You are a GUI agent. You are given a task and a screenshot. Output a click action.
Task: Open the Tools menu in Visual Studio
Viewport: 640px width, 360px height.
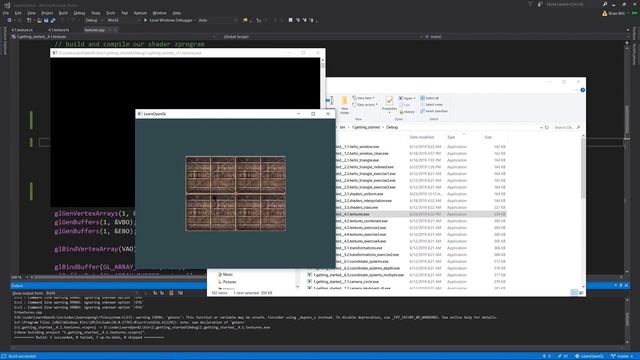(x=111, y=13)
